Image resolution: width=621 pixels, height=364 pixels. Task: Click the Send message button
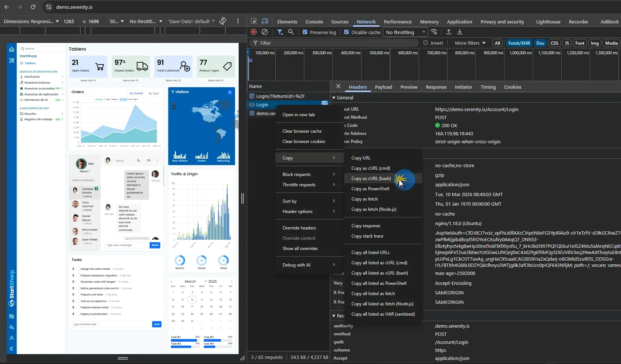155,245
